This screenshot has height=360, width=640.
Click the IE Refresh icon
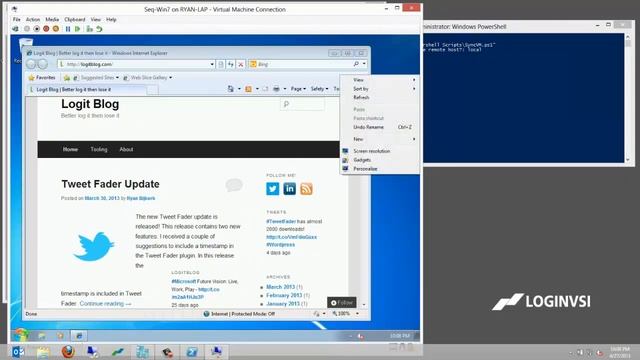pyautogui.click(x=231, y=64)
